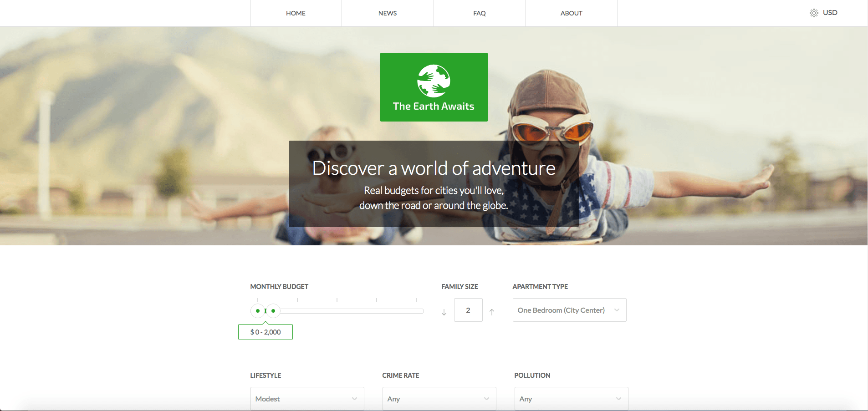Click the Pollution dropdown chevron arrow
Image resolution: width=868 pixels, height=411 pixels.
[x=618, y=399]
